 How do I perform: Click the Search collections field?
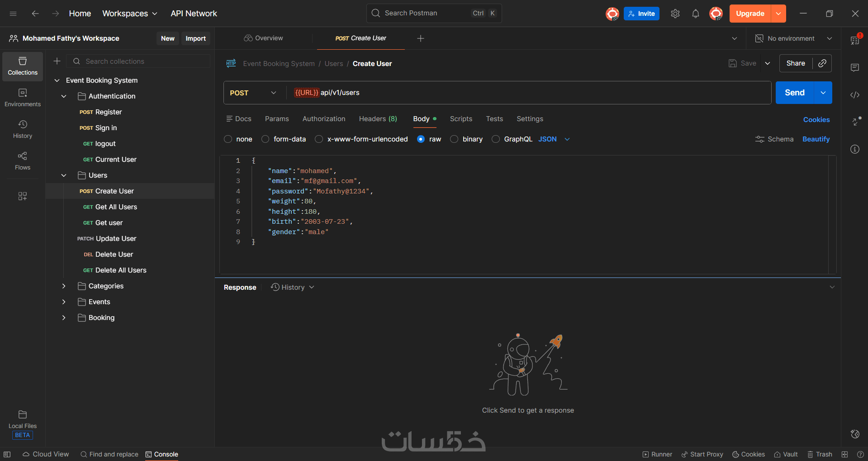click(138, 61)
